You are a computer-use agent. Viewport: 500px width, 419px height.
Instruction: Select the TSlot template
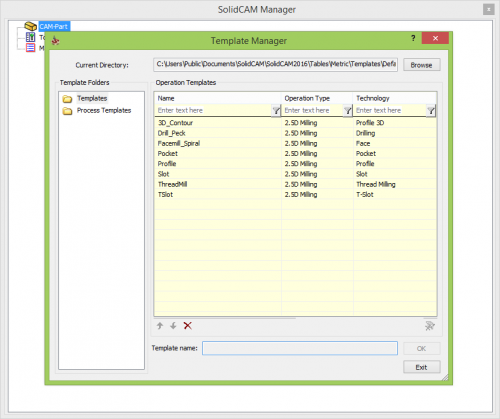[166, 195]
